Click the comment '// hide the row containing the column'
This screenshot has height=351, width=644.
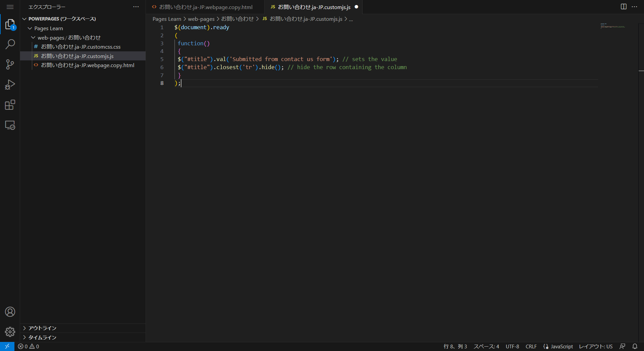[347, 67]
